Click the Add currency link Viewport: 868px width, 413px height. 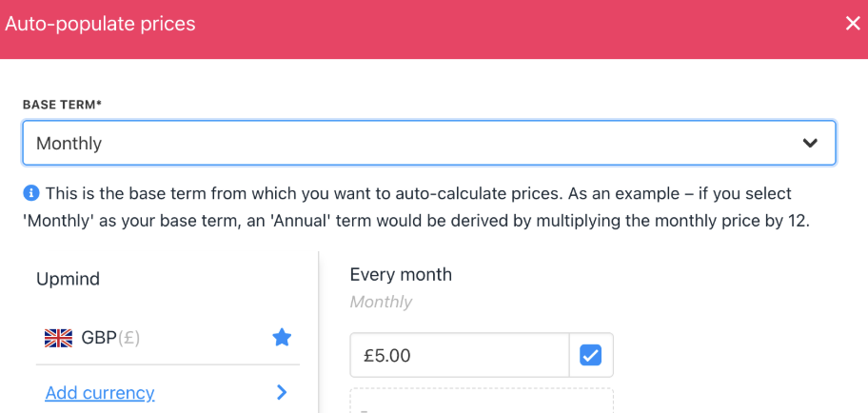[x=100, y=392]
